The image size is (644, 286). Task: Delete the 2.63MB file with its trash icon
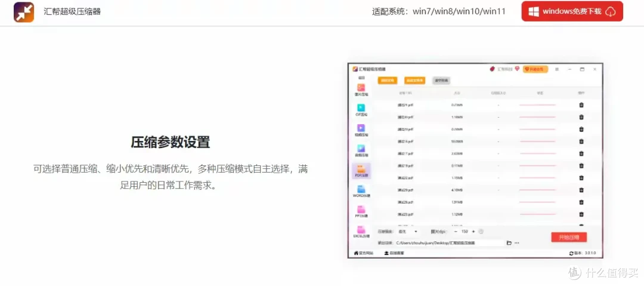coord(581,153)
